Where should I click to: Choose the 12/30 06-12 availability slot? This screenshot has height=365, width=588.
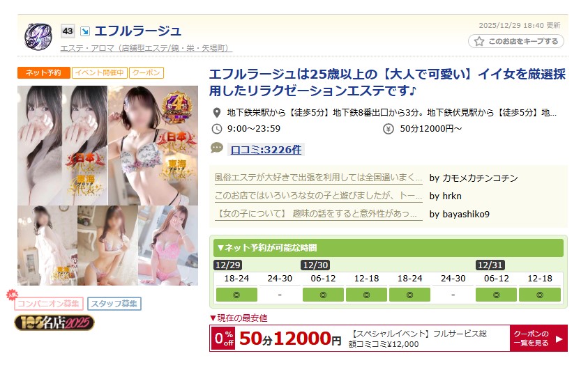coord(323,295)
